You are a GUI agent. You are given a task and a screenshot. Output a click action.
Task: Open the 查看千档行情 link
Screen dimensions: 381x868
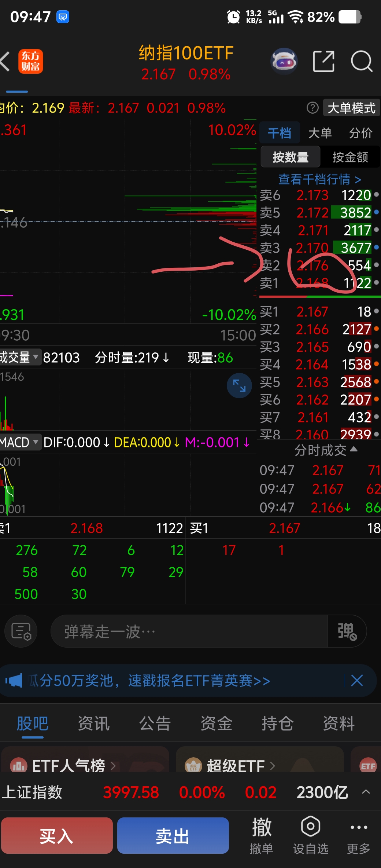[319, 179]
